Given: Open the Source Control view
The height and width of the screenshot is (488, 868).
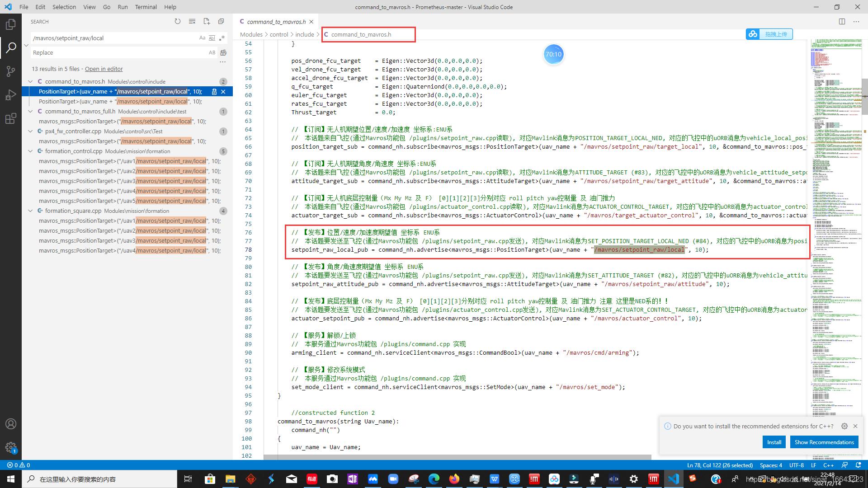Looking at the screenshot, I should tap(11, 71).
